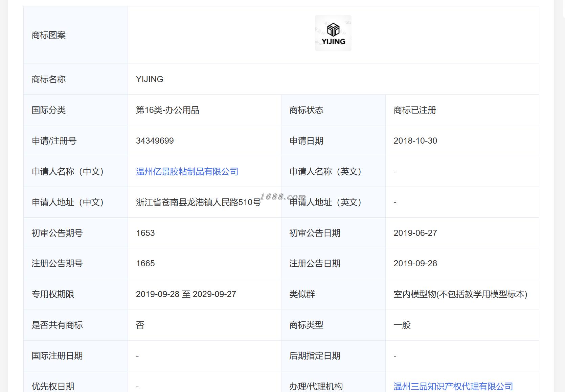Click the 后期指定日期 label
This screenshot has width=565, height=392.
(315, 356)
